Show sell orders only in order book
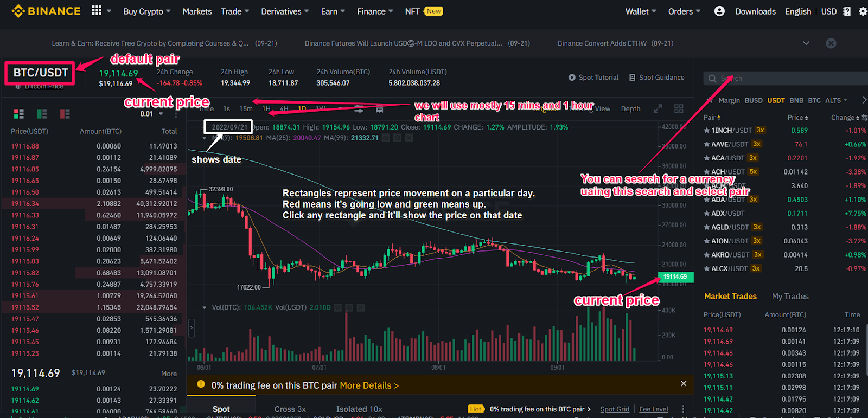This screenshot has width=868, height=418. click(65, 114)
